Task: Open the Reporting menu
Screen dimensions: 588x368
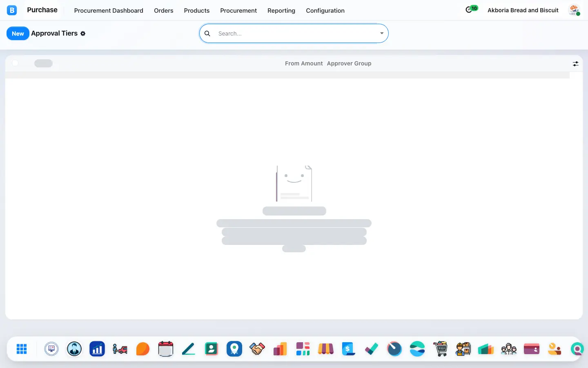Action: [x=281, y=11]
